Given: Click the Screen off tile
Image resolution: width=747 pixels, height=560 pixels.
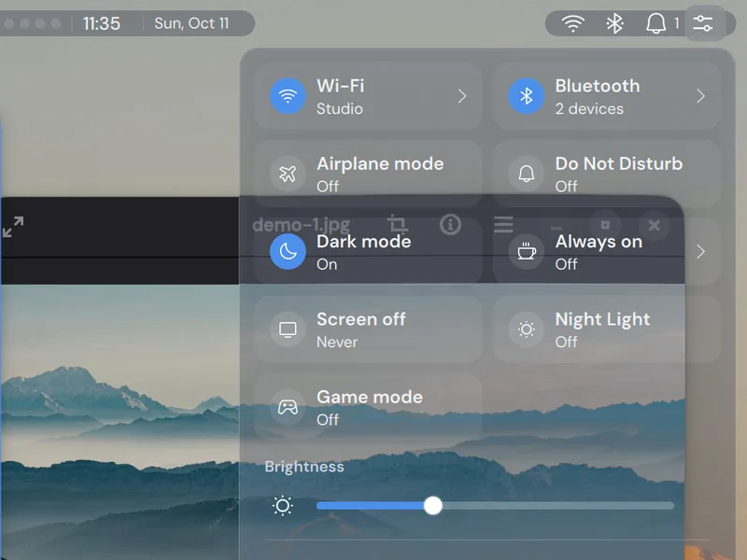Looking at the screenshot, I should (368, 329).
